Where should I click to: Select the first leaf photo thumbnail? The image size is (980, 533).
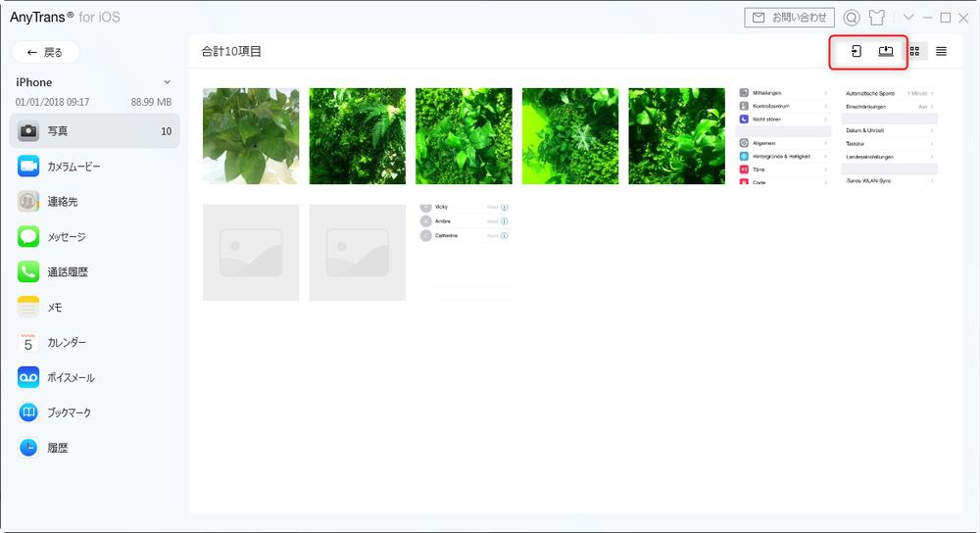pyautogui.click(x=251, y=136)
